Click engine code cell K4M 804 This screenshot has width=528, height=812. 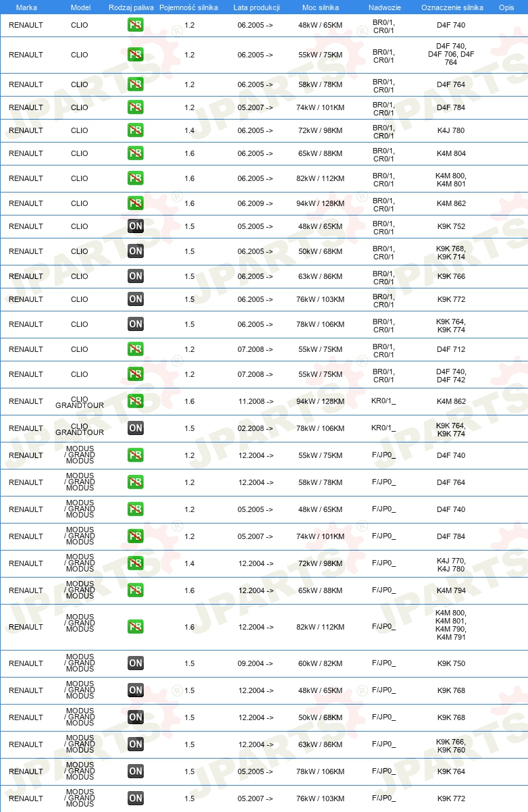(451, 153)
